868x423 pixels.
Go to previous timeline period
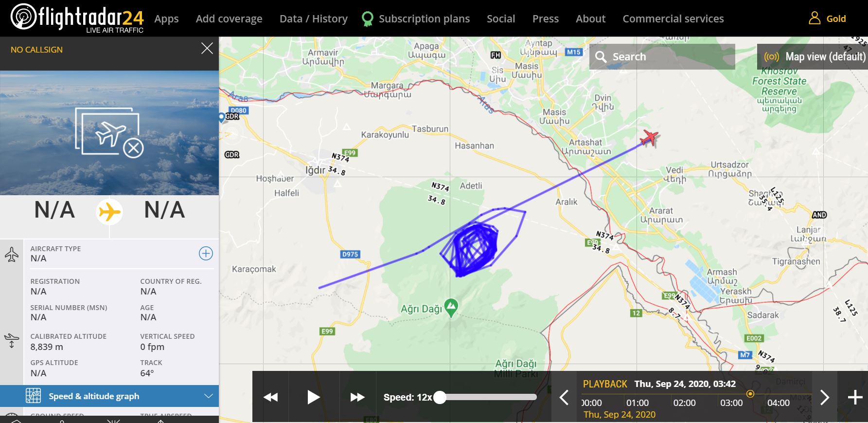point(564,397)
